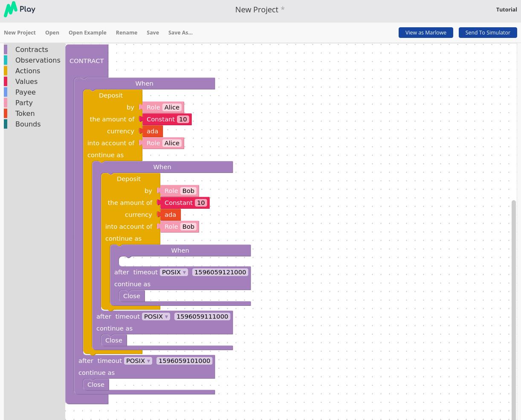Choose Open Example from the menu
Image resolution: width=521 pixels, height=420 pixels.
(87, 32)
